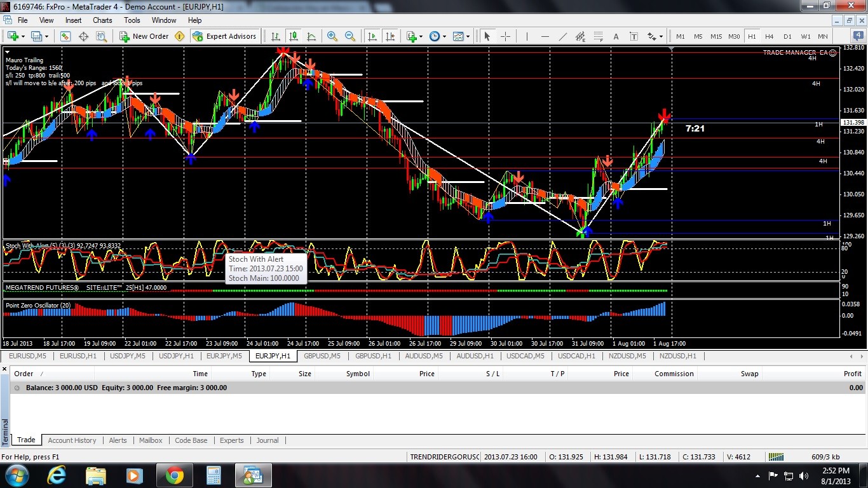Switch chart to bar chart style
This screenshot has height=488, width=868.
point(276,36)
